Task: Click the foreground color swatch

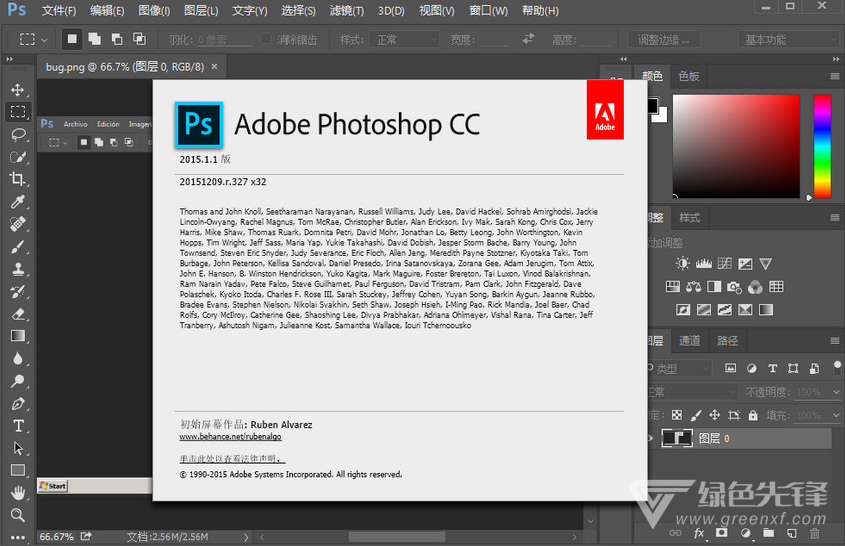Action: point(652,105)
